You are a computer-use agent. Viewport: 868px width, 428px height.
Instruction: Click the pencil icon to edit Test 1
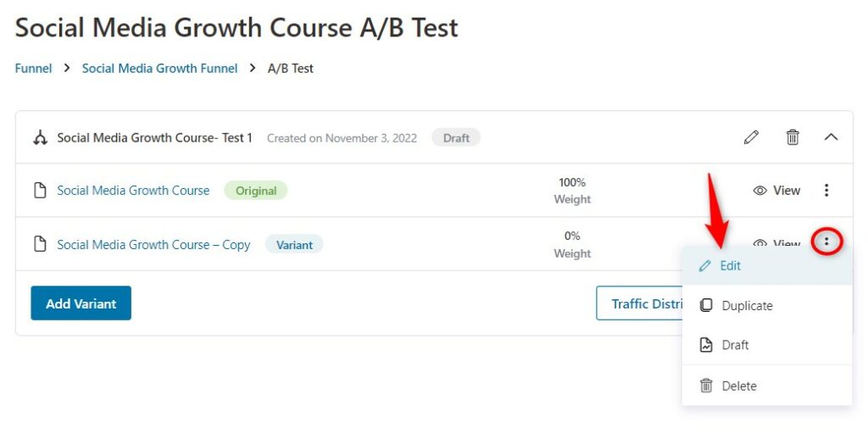[751, 137]
